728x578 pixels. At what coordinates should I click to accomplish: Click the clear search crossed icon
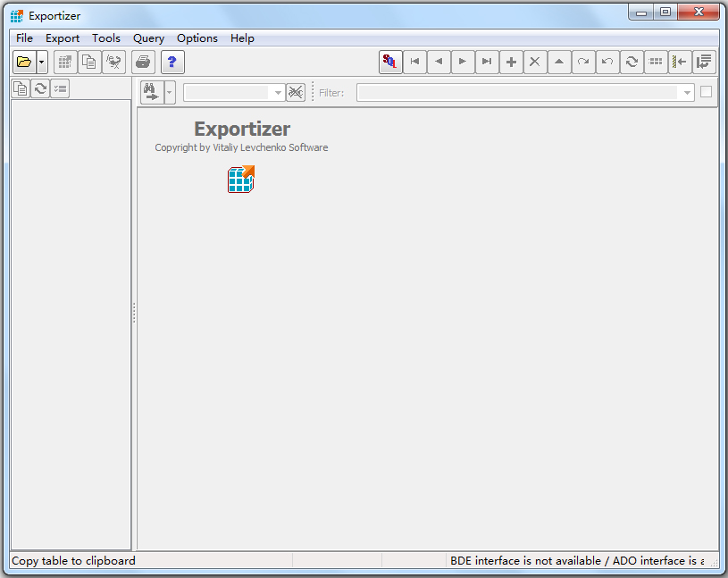point(296,92)
